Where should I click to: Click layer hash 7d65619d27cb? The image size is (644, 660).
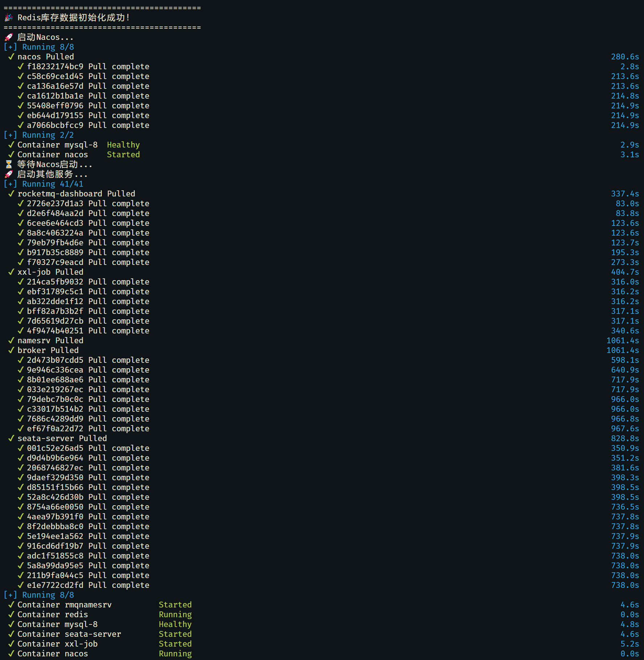[x=55, y=321]
